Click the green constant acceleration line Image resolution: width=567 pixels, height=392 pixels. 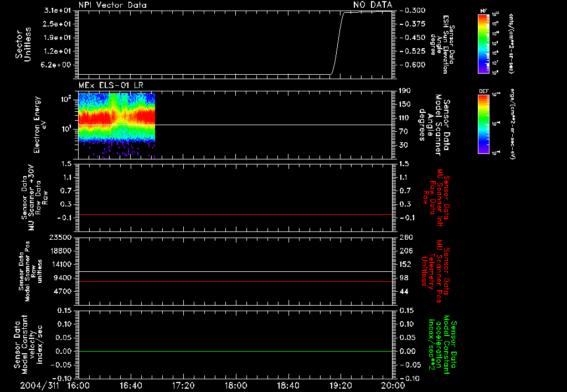[x=235, y=351]
